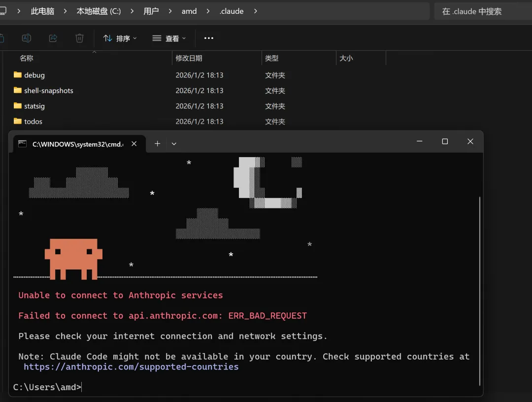The width and height of the screenshot is (532, 402).
Task: Select 用户 breadcrumb segment
Action: coord(151,11)
